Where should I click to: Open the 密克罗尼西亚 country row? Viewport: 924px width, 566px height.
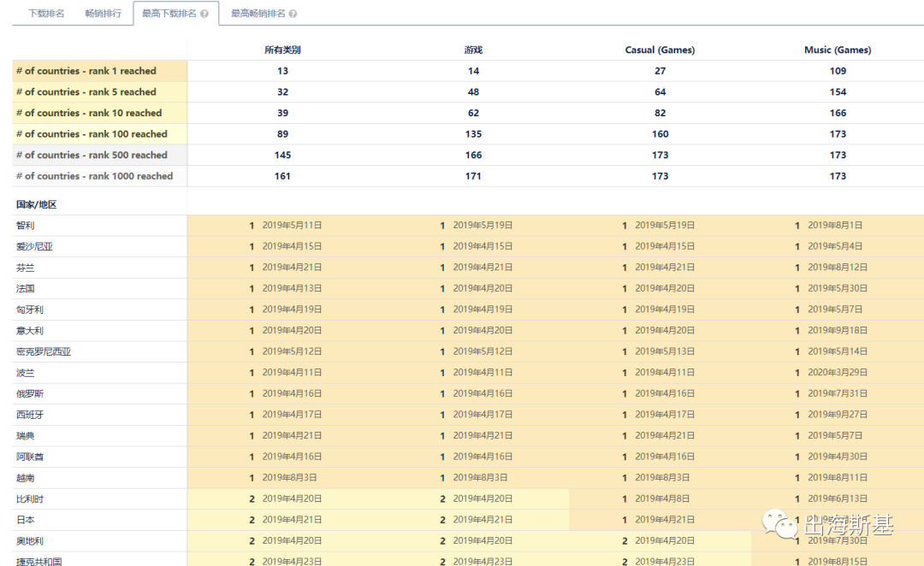click(x=44, y=351)
